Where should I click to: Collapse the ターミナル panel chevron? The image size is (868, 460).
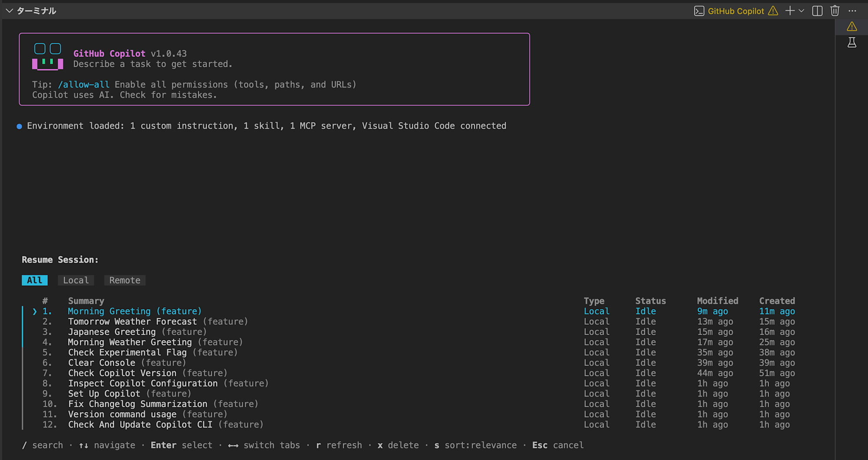[x=9, y=11]
